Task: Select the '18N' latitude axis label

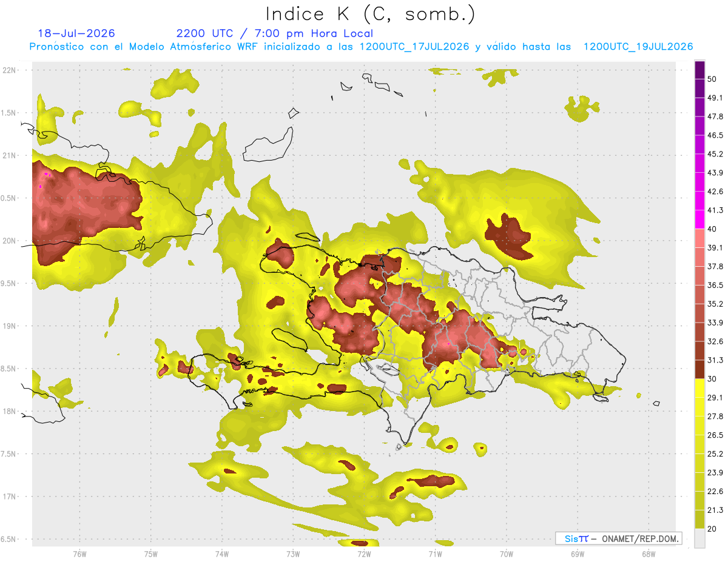Action: pyautogui.click(x=10, y=411)
